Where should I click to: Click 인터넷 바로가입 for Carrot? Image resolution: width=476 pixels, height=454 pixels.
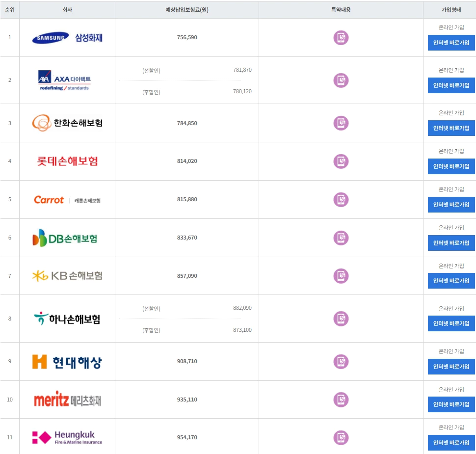pyautogui.click(x=451, y=205)
